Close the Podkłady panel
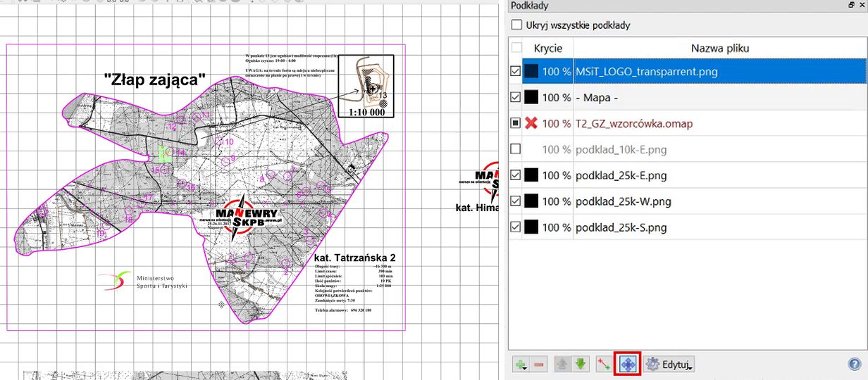 point(861,5)
